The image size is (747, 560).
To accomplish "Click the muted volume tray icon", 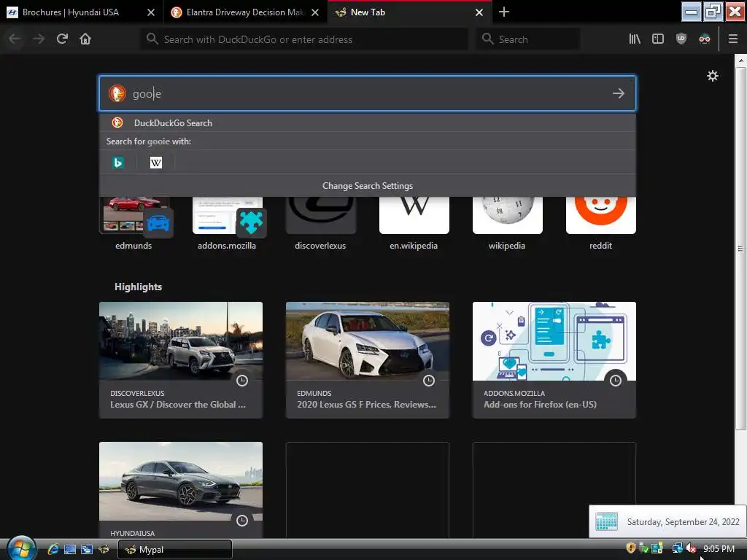I will [691, 548].
